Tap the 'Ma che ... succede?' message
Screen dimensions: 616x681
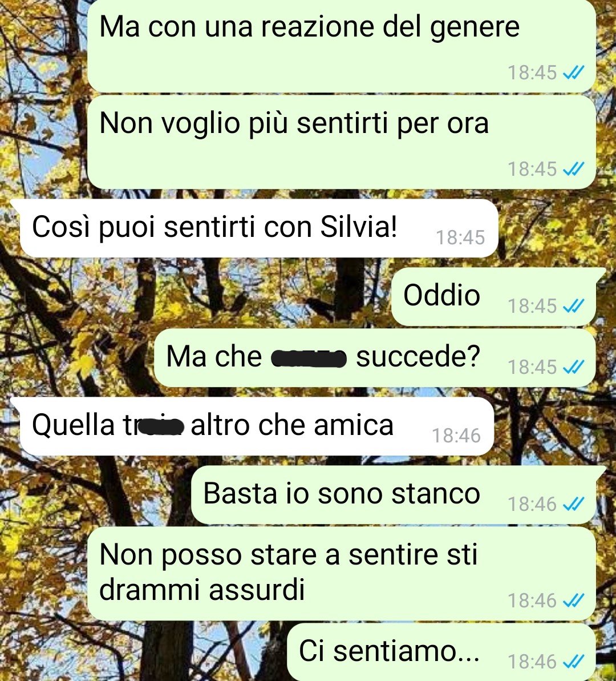point(375,358)
